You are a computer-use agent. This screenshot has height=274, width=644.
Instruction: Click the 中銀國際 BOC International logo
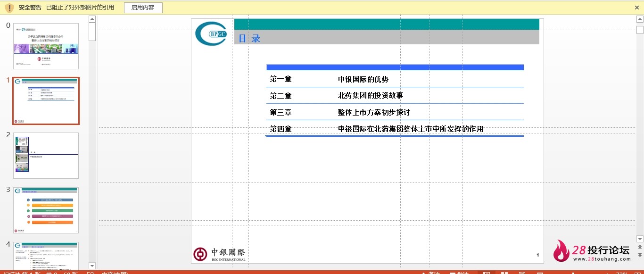pos(219,254)
